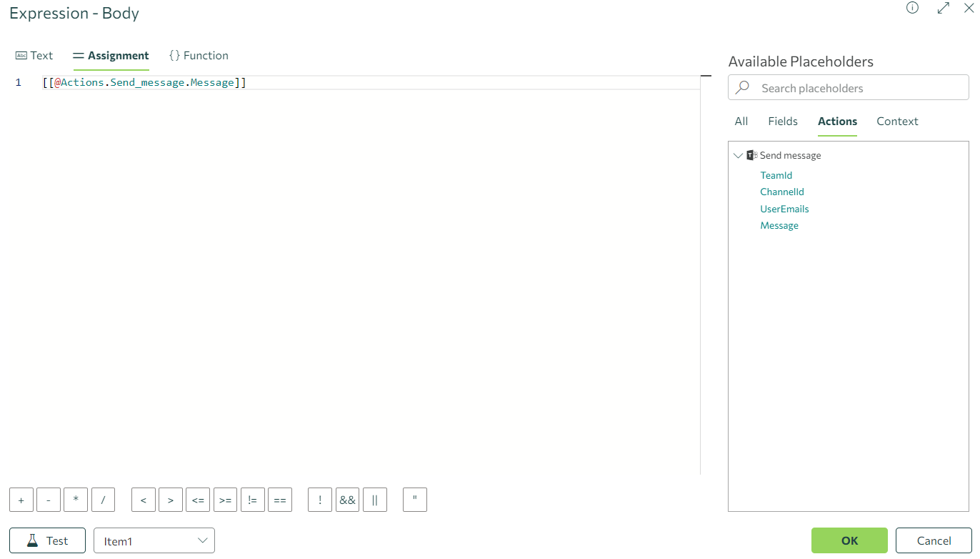The height and width of the screenshot is (559, 980).
Task: Insert the UserEmails placeholder
Action: tap(784, 209)
